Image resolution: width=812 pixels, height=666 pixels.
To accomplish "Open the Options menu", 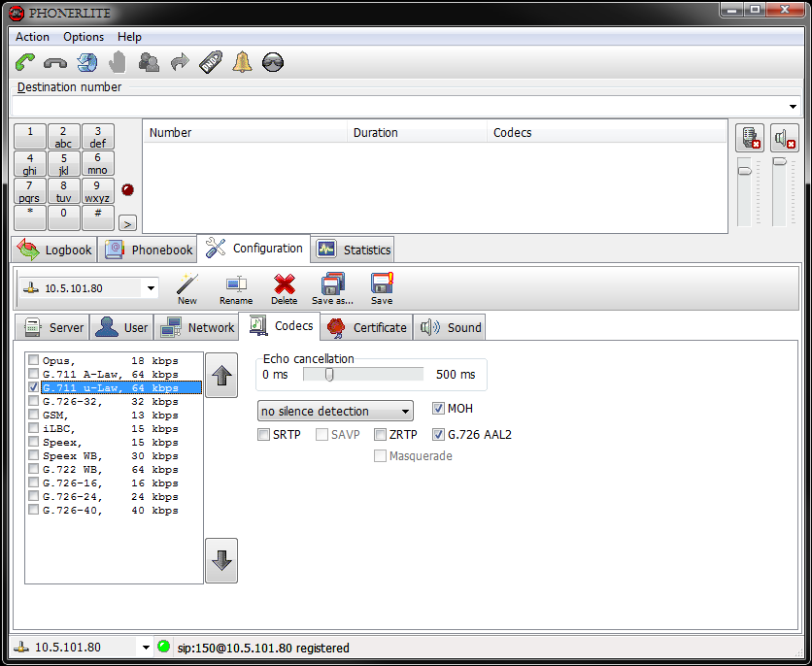I will [x=84, y=37].
